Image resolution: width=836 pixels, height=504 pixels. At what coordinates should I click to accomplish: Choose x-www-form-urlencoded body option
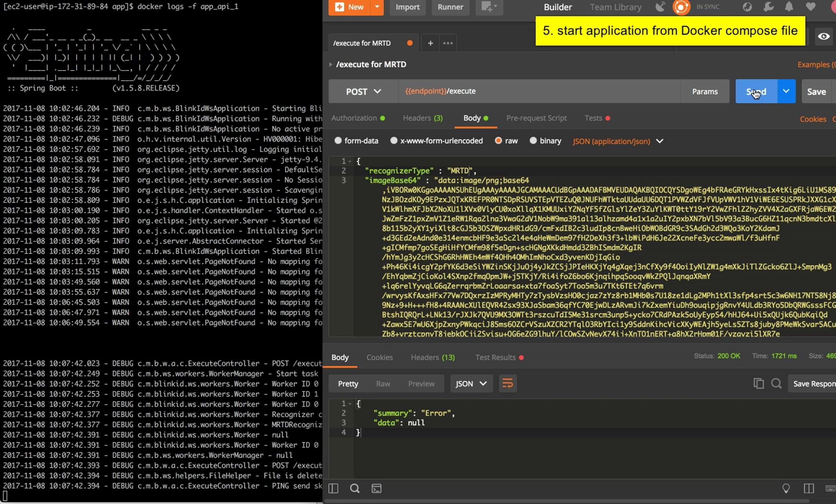[394, 141]
